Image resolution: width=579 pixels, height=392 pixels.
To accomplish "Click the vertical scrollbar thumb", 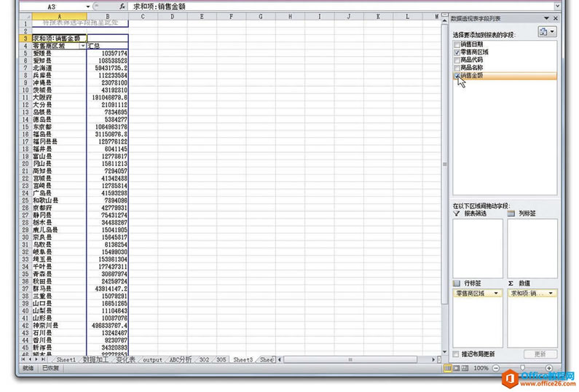I will (444, 164).
